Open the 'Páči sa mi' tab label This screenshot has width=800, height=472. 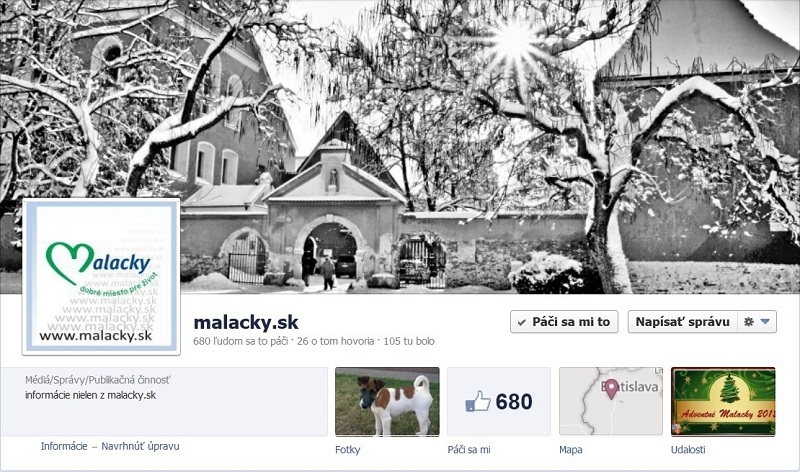469,450
